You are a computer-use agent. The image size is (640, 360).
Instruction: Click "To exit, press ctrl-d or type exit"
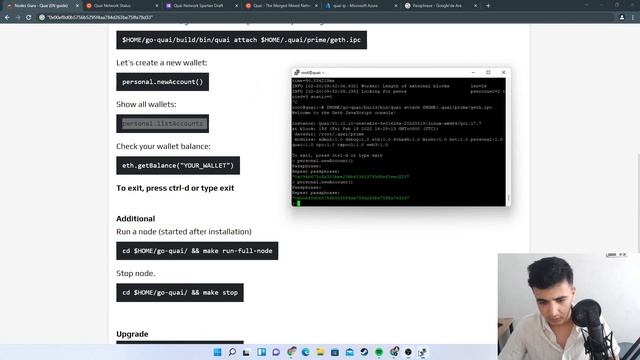175,188
